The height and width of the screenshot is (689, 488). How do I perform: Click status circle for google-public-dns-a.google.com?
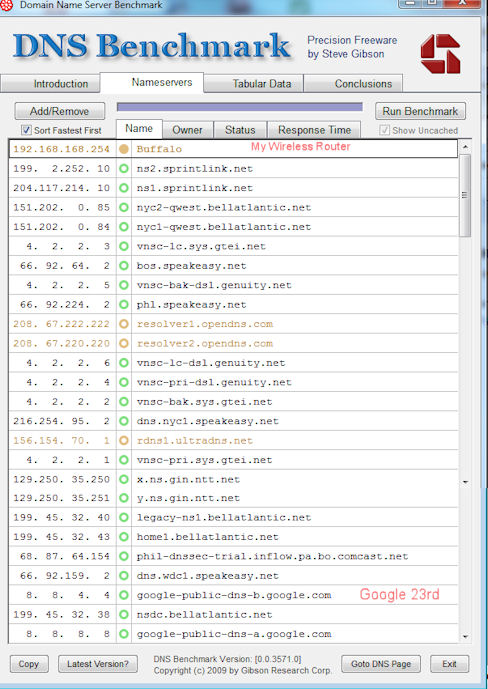(x=124, y=634)
